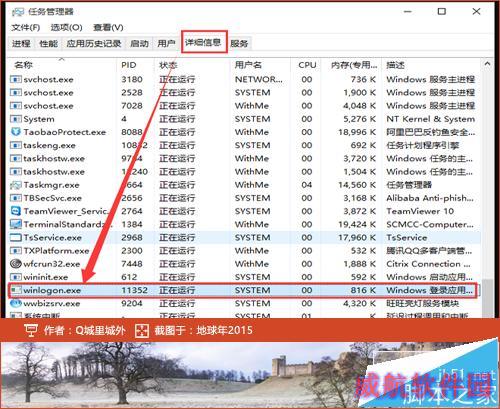This screenshot has width=500, height=409.
Task: Click the TsService.exe process icon
Action: [x=16, y=238]
